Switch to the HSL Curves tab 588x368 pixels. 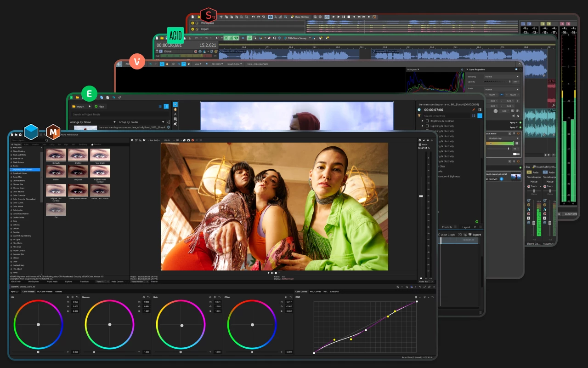click(316, 291)
